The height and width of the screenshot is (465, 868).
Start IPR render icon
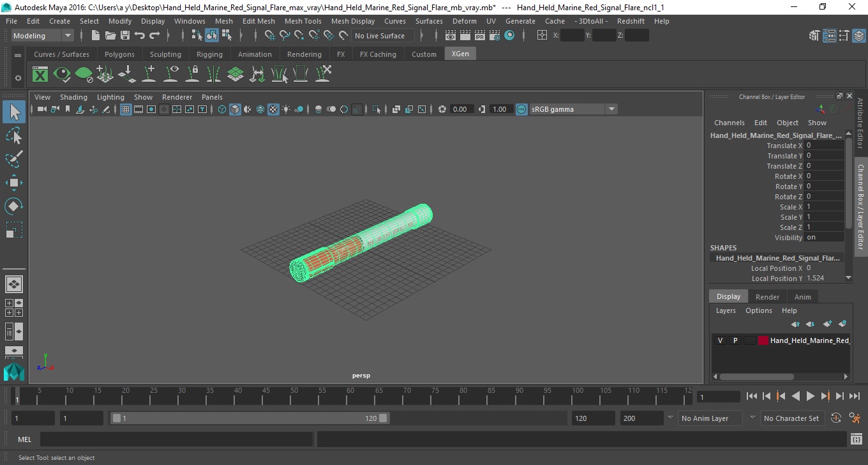click(x=480, y=36)
